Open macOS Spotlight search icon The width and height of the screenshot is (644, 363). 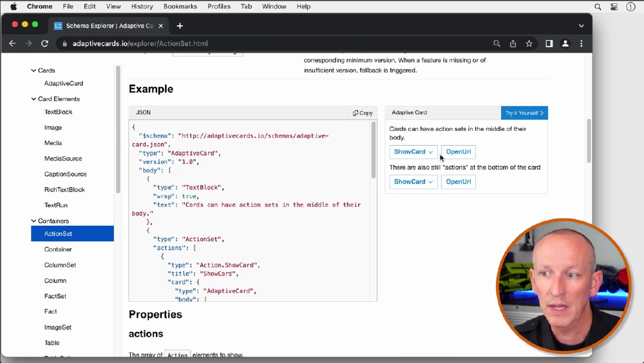coord(598,6)
